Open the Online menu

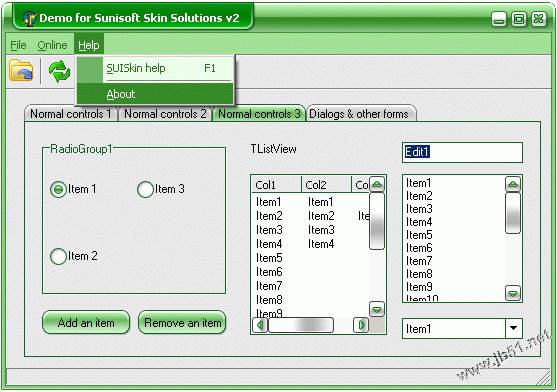pyautogui.click(x=52, y=45)
